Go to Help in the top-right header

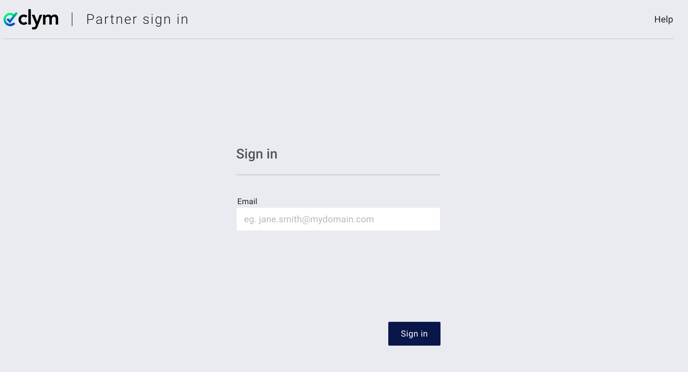663,19
